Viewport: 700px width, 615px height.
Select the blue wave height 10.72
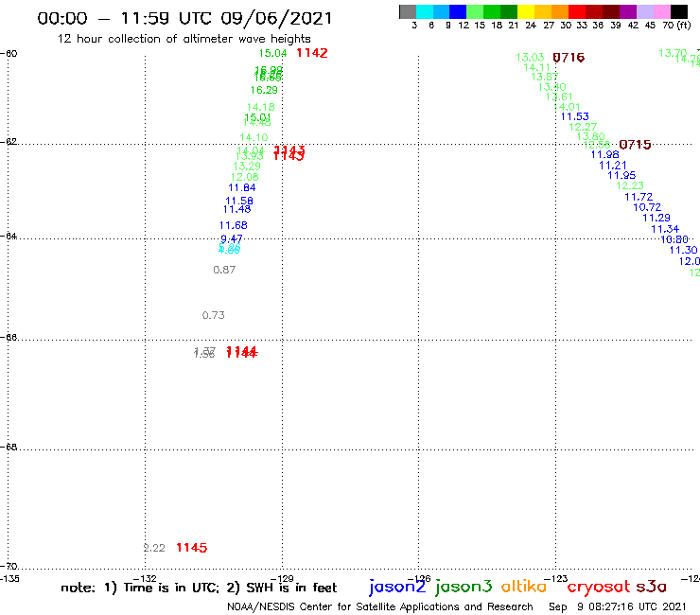(647, 207)
